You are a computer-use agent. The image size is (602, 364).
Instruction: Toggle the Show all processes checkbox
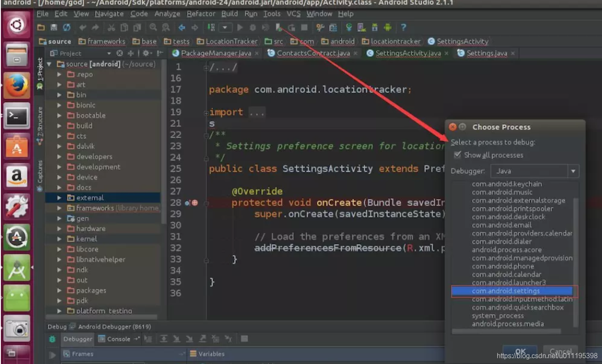click(457, 155)
